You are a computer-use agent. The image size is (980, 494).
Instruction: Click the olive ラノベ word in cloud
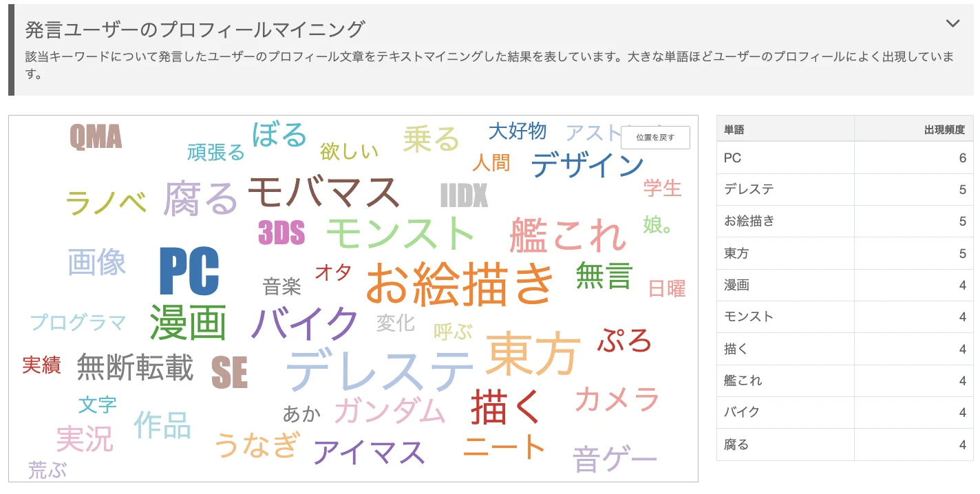106,202
